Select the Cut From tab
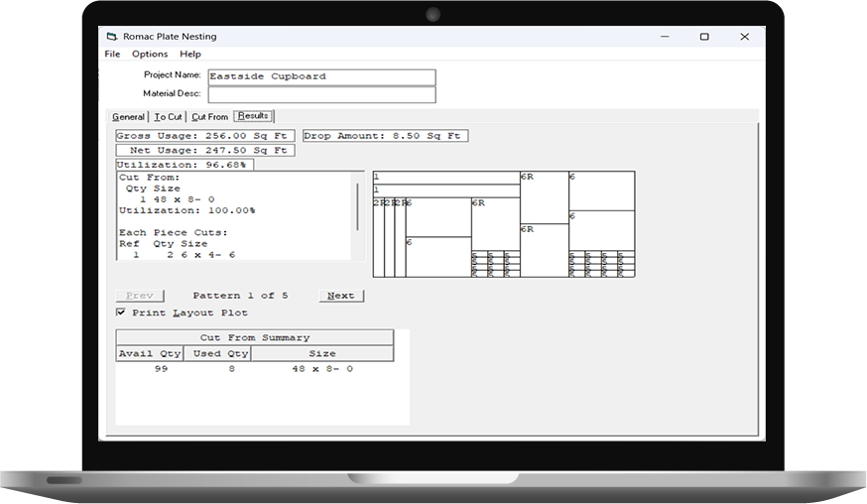The width and height of the screenshot is (867, 504). 209,116
